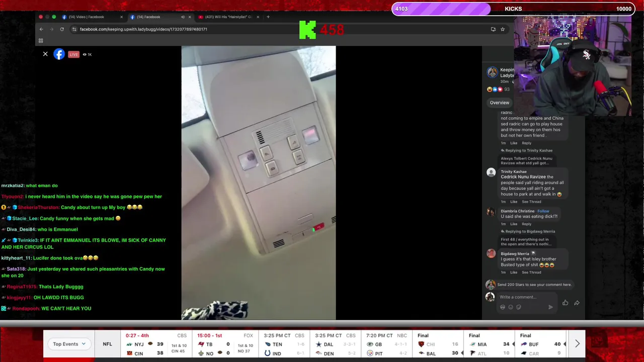Image resolution: width=644 pixels, height=362 pixels.
Task: Open a new browser tab with plus
Action: 268,17
